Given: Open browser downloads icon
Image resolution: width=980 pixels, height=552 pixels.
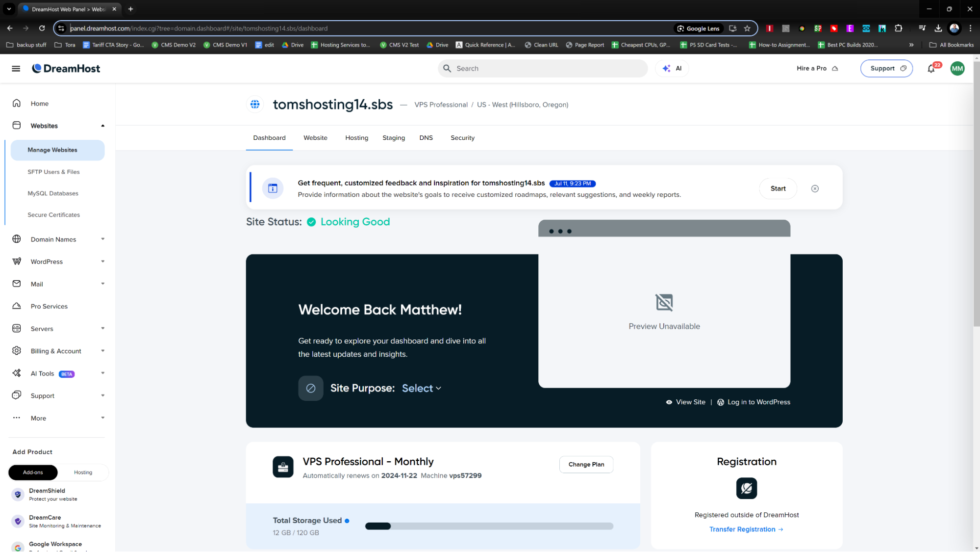Looking at the screenshot, I should click(938, 28).
